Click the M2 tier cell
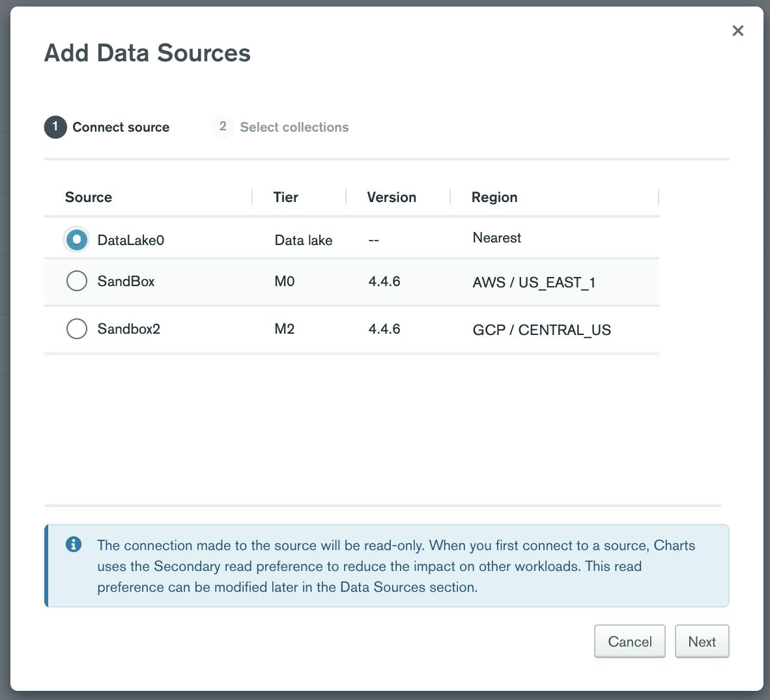770x700 pixels. [x=285, y=329]
